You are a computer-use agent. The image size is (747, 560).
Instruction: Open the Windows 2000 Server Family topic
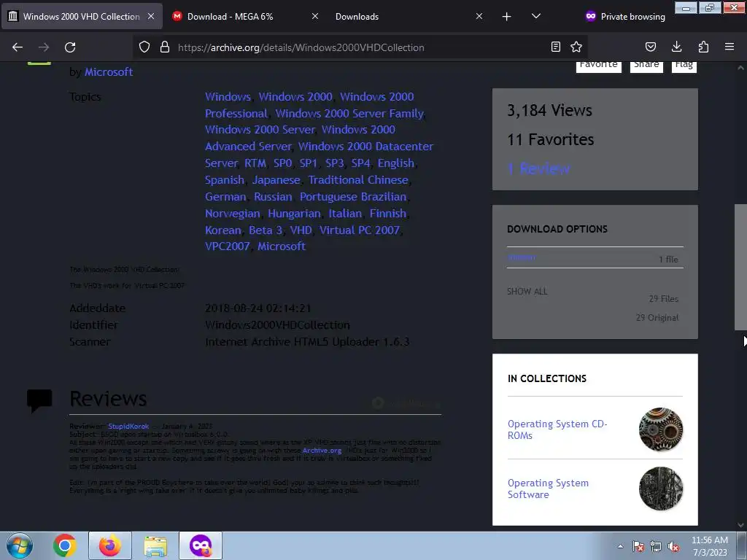pos(349,113)
